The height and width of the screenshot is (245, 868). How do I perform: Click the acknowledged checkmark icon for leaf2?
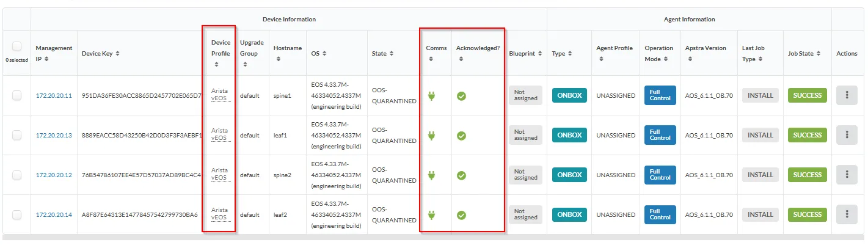click(x=461, y=215)
